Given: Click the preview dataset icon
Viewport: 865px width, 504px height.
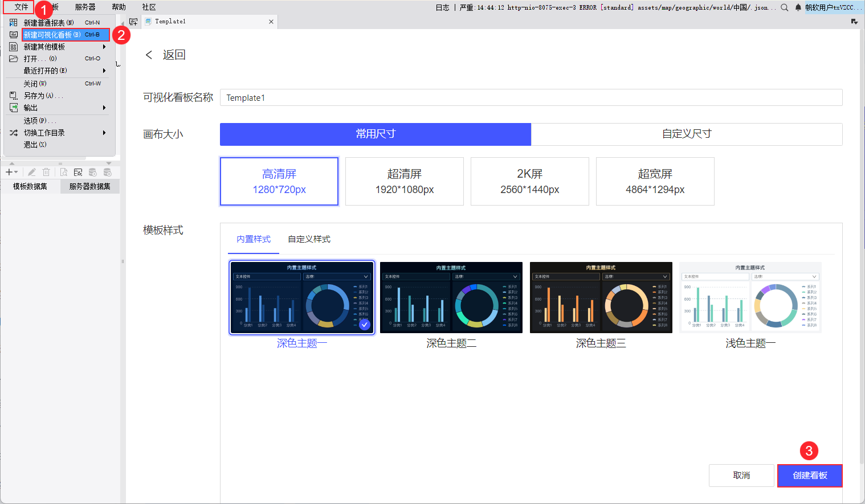Looking at the screenshot, I should pyautogui.click(x=63, y=172).
